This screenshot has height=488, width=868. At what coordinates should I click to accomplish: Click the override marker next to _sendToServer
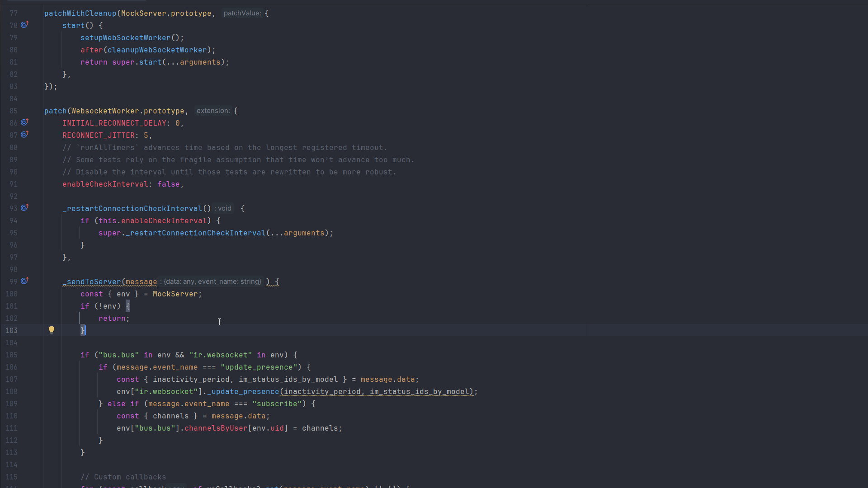25,281
